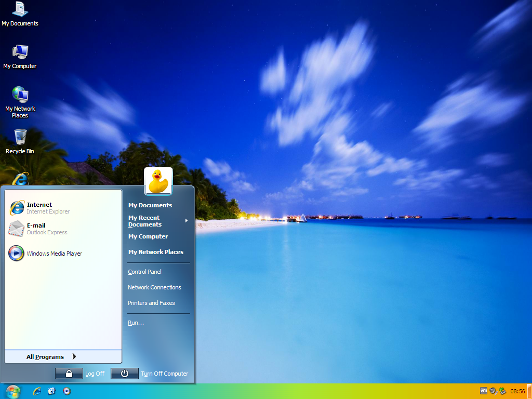Viewport: 532px width, 399px height.
Task: Click the lock icon Log Off button
Action: tap(69, 374)
